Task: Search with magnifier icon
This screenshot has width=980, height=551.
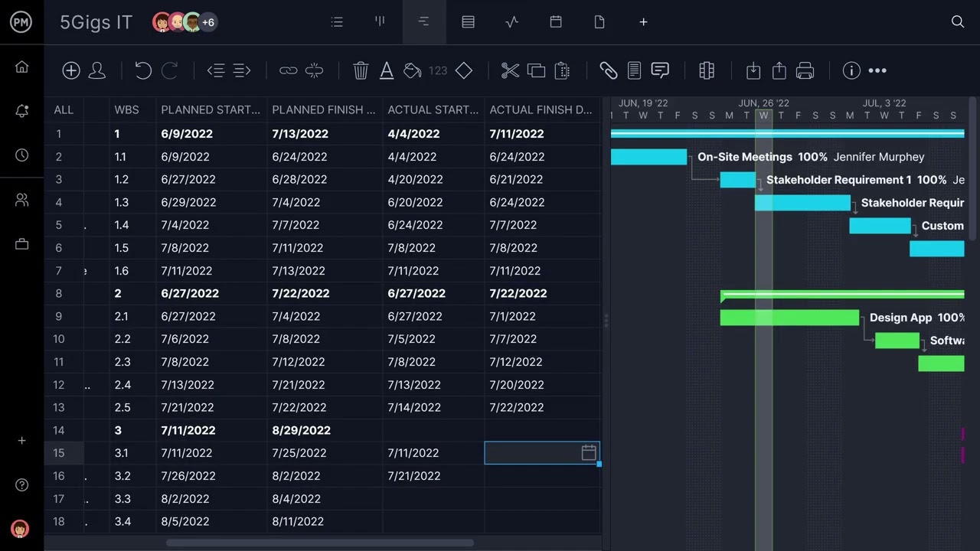Action: [x=958, y=22]
